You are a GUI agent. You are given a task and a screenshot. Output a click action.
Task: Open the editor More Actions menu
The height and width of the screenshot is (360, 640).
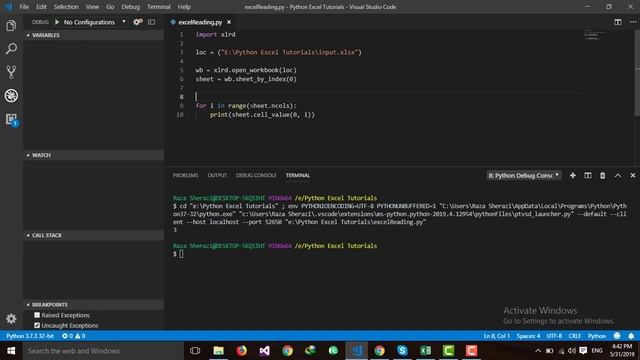pyautogui.click(x=633, y=22)
